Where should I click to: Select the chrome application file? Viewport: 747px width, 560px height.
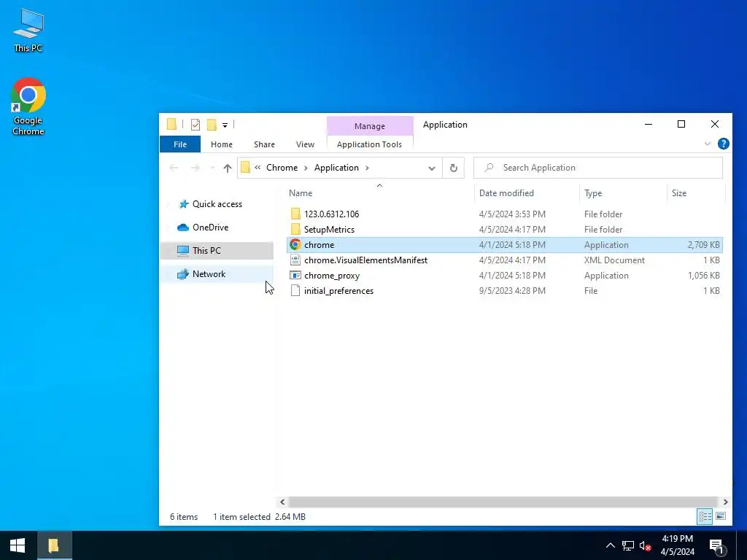(505, 245)
